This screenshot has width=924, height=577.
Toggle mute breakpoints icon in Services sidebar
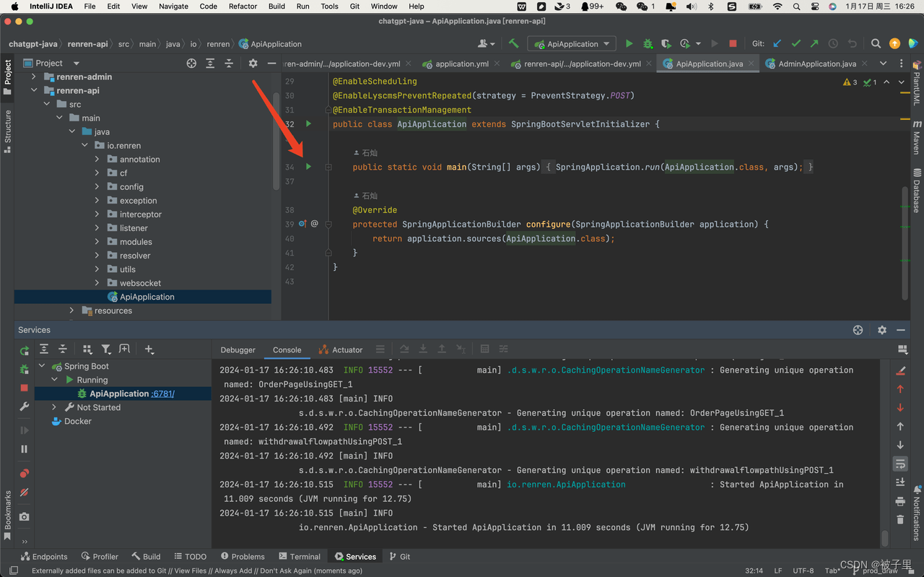click(x=25, y=493)
